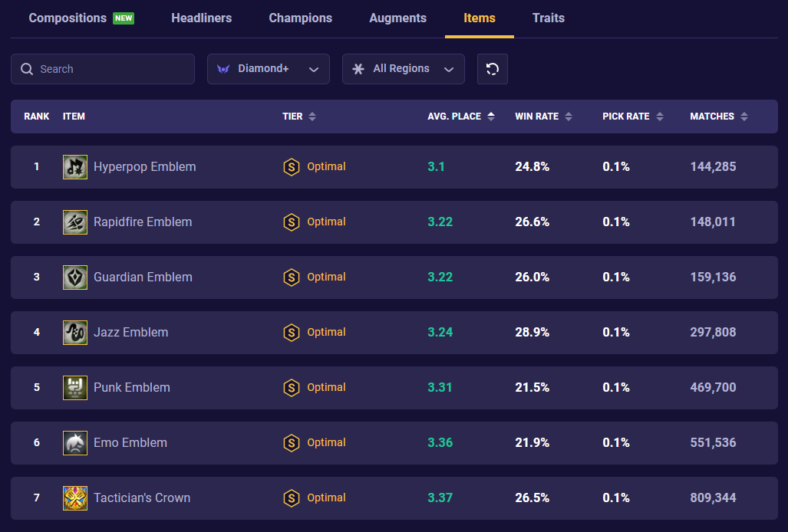Click the refresh data icon

[x=492, y=68]
